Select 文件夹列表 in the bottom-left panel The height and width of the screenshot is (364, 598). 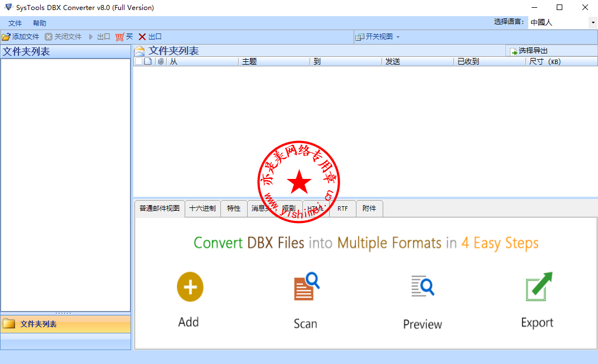(x=38, y=324)
